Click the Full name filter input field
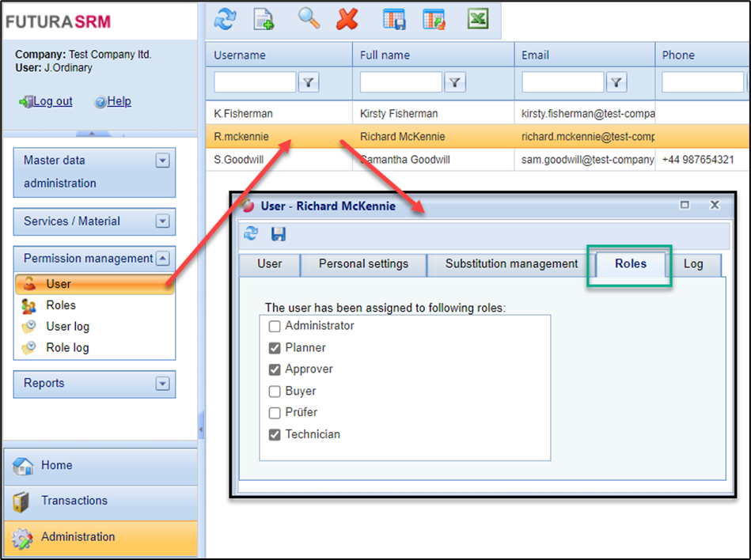Screen dimensions: 751x560 tap(400, 81)
